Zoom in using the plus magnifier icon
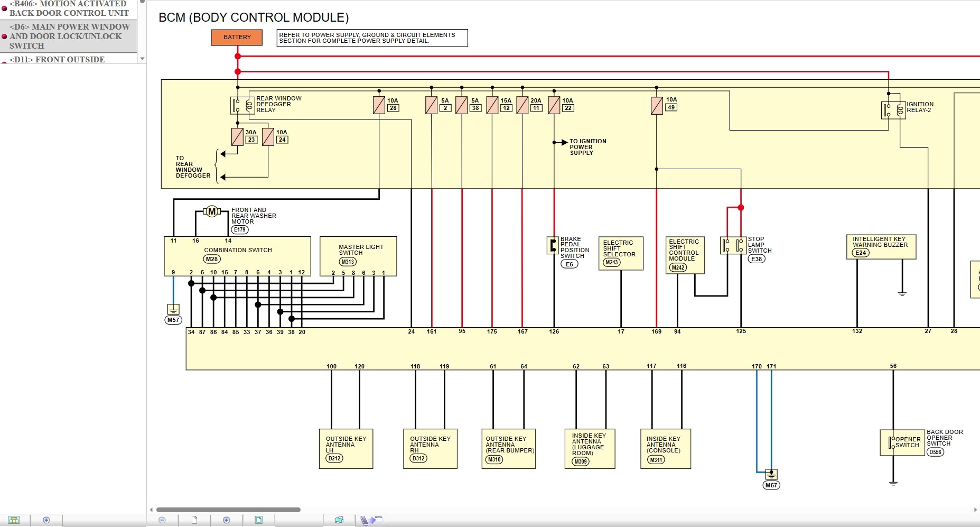The width and height of the screenshot is (980, 527). coord(227,520)
